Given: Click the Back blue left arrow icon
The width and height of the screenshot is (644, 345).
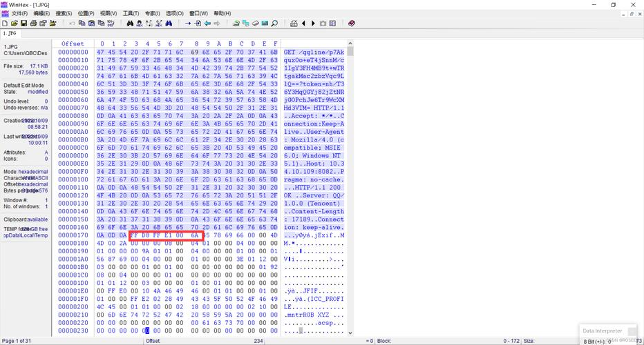Looking at the screenshot, I should pos(207,23).
